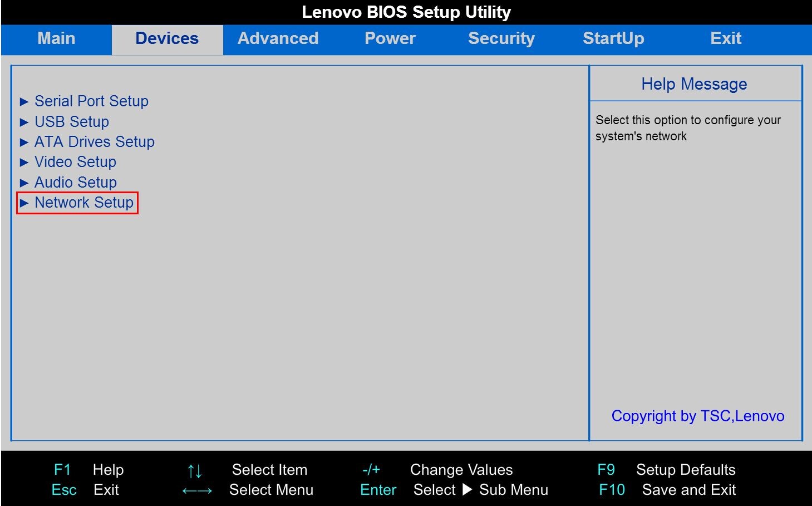This screenshot has width=812, height=506.
Task: Open USB Setup submenu
Action: [x=72, y=122]
